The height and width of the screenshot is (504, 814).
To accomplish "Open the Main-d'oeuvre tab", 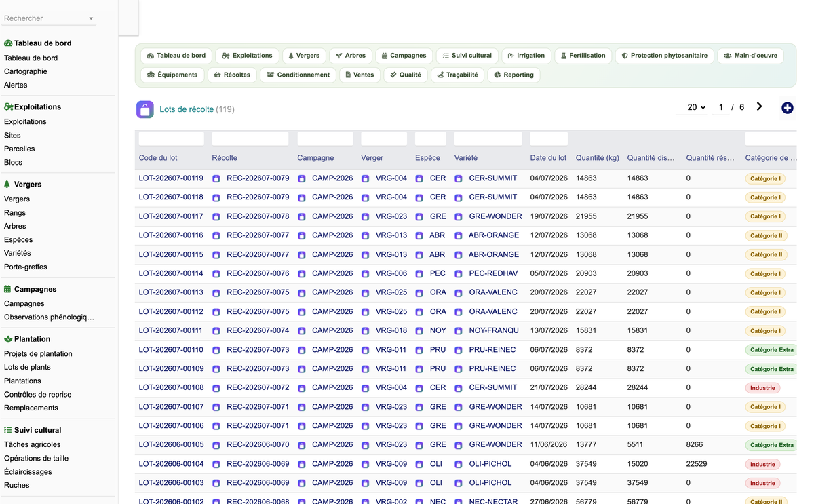I will [x=751, y=56].
